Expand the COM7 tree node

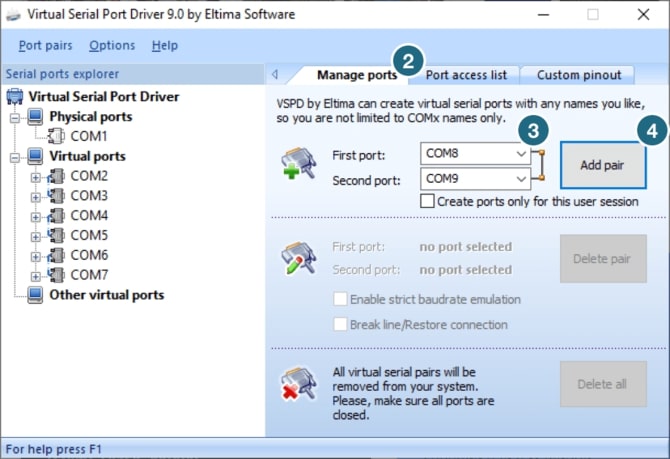click(35, 276)
